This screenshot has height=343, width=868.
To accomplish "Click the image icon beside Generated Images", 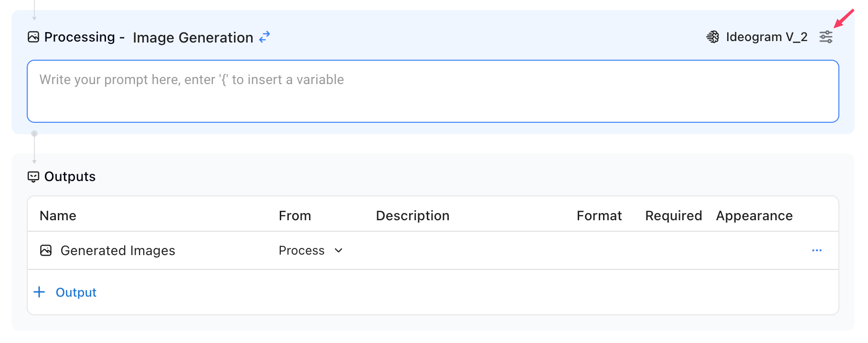I will point(46,250).
